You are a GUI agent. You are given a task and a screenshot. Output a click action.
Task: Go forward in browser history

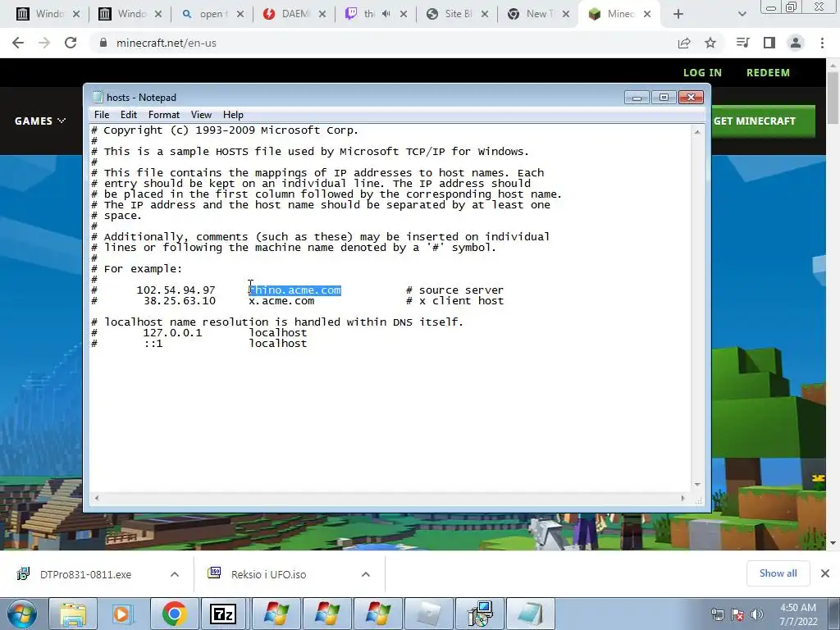coord(44,43)
